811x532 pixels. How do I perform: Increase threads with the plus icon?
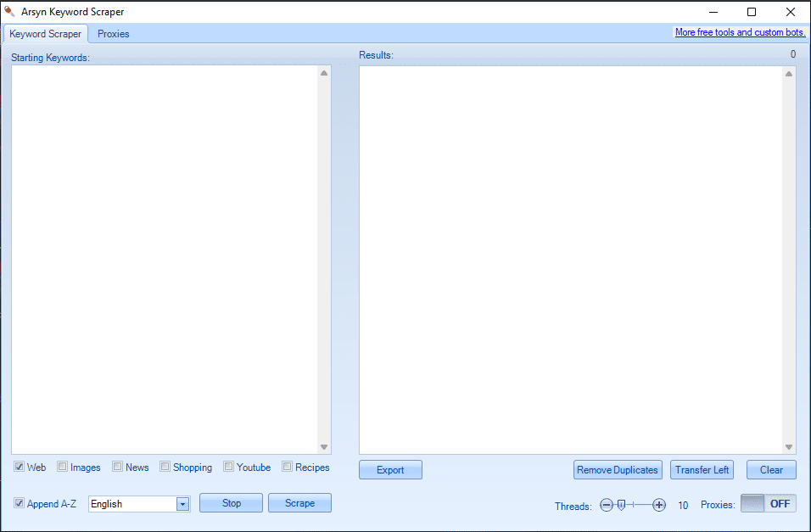pos(659,505)
